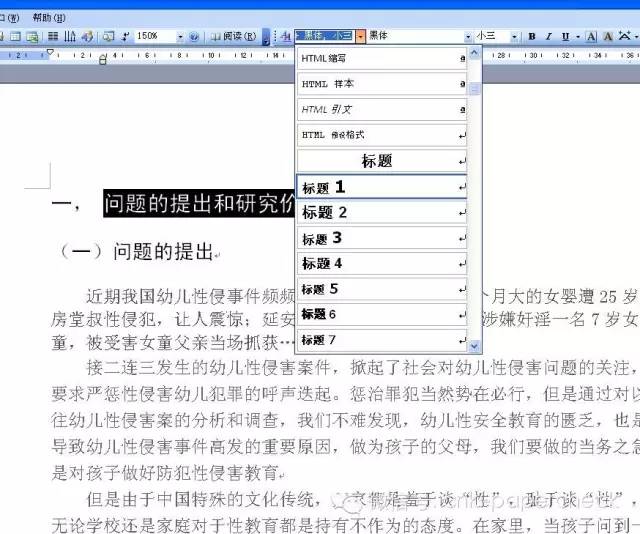Viewport: 640px width, 534px height.
Task: Expand the font name dropdown arrow
Action: pos(468,37)
